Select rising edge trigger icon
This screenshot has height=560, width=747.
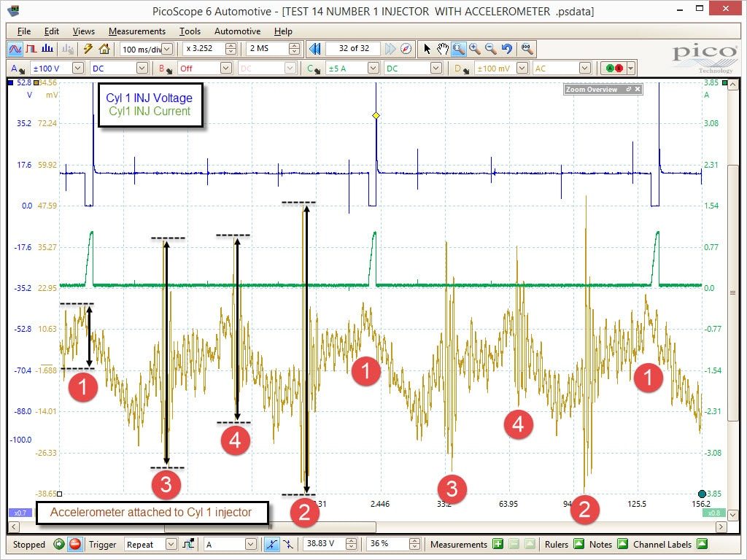pos(271,544)
